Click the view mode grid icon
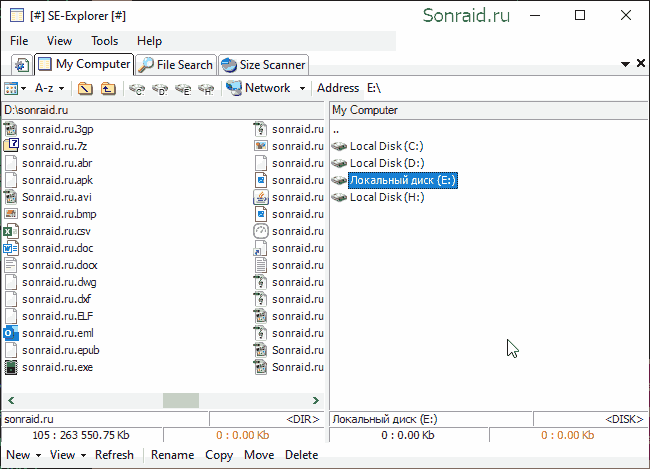 click(11, 88)
